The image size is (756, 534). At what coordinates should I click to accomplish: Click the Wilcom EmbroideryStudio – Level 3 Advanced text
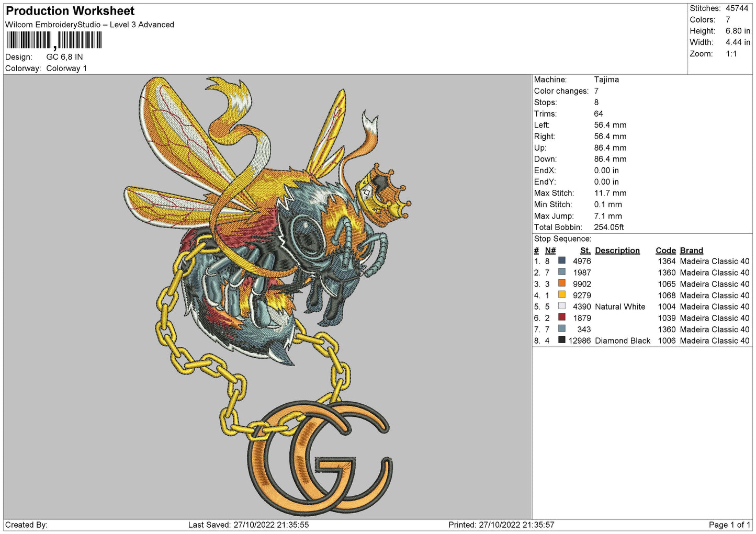89,25
